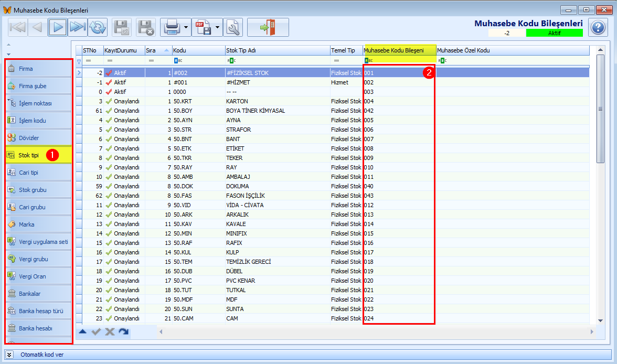The height and width of the screenshot is (364, 617).
Task: Select the 50.KRT KARTON row
Action: pyautogui.click(x=335, y=101)
